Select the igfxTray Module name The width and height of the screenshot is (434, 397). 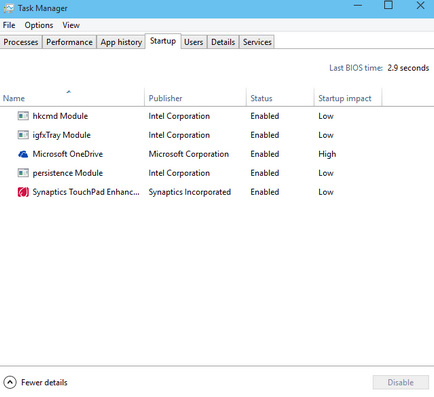point(62,135)
